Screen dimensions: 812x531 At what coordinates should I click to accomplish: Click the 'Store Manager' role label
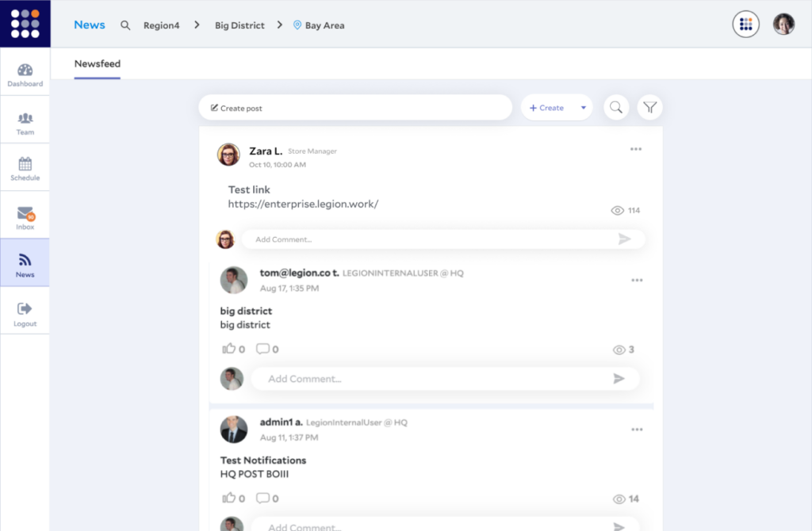(x=312, y=151)
